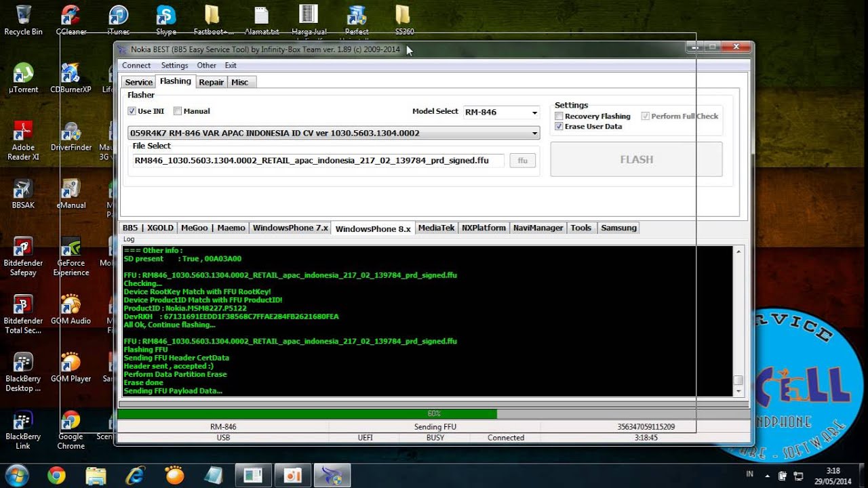
Task: Click the IMEI 356347059115209 status cell
Action: (x=646, y=427)
